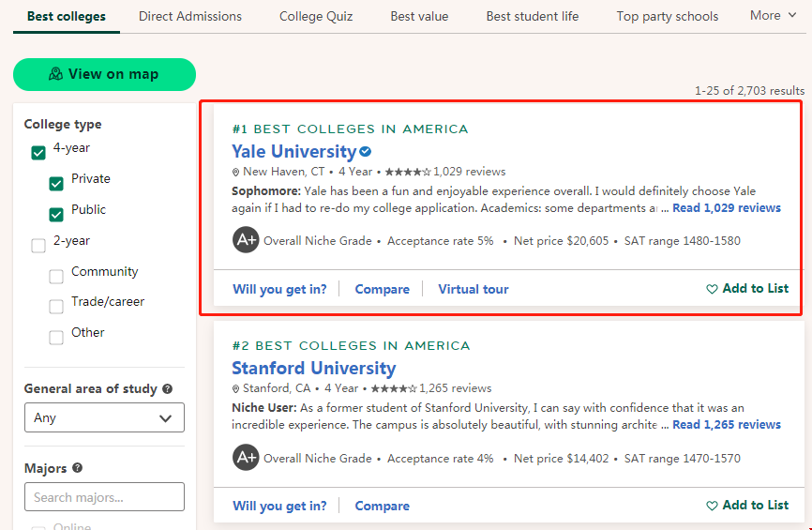Screen dimensions: 812x530
Task: Click Will you get in? for Yale
Action: (x=279, y=289)
